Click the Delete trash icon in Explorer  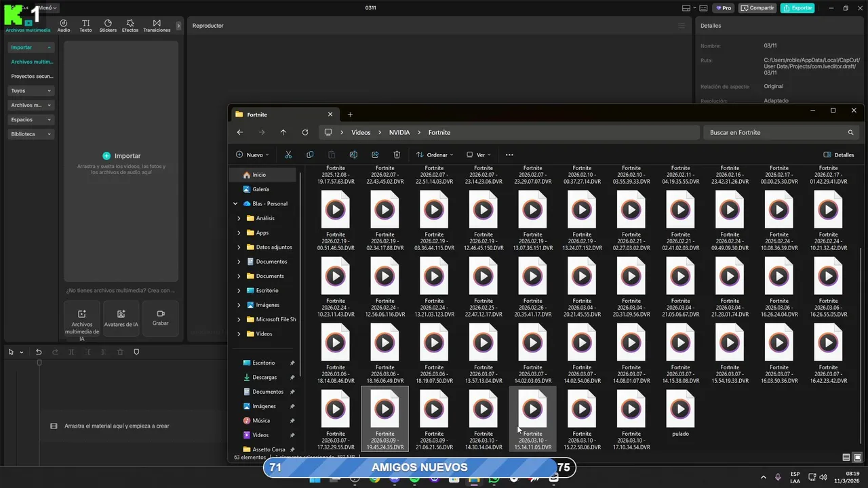[397, 155]
